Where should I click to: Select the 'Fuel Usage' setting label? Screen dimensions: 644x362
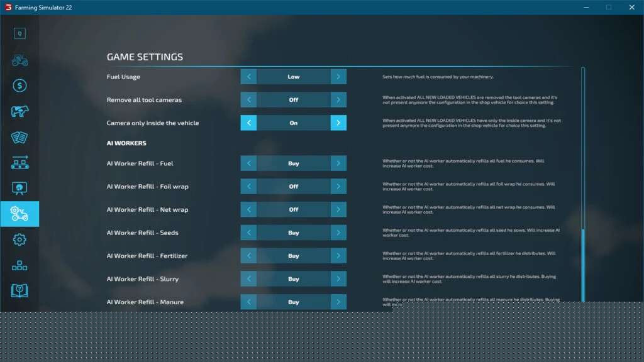(x=123, y=77)
